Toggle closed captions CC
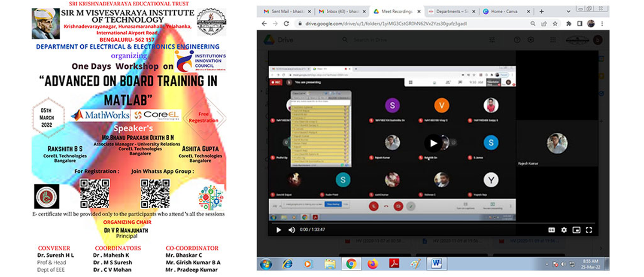 pos(552,230)
